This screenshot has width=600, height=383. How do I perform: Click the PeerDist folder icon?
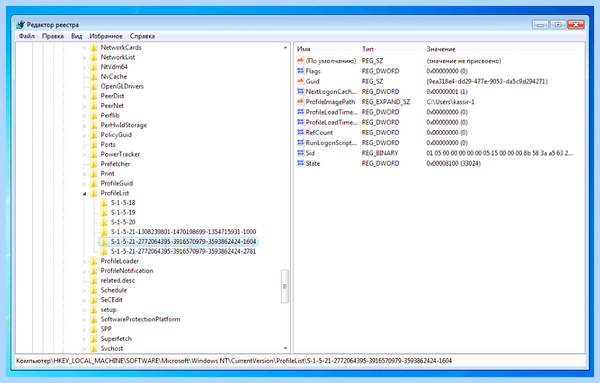(93, 96)
